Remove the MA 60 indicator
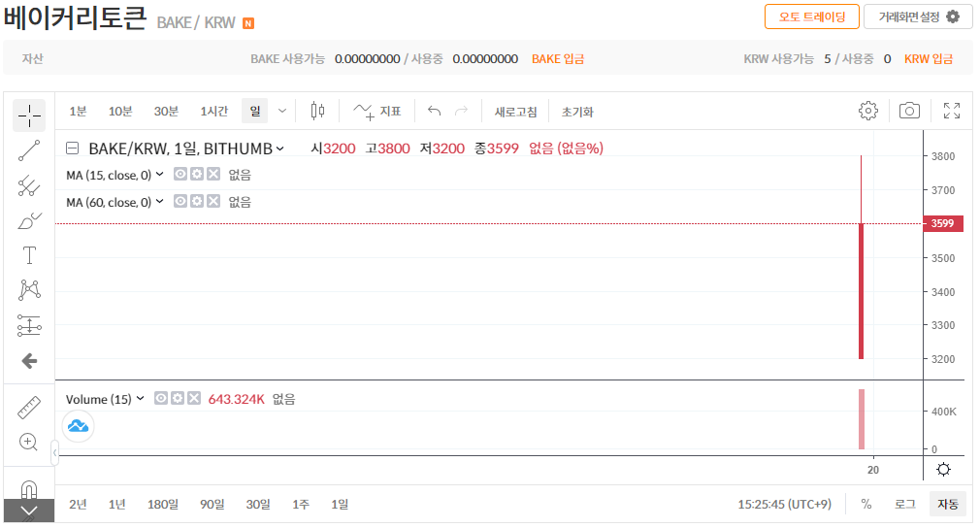This screenshot has width=980, height=528. 213,201
